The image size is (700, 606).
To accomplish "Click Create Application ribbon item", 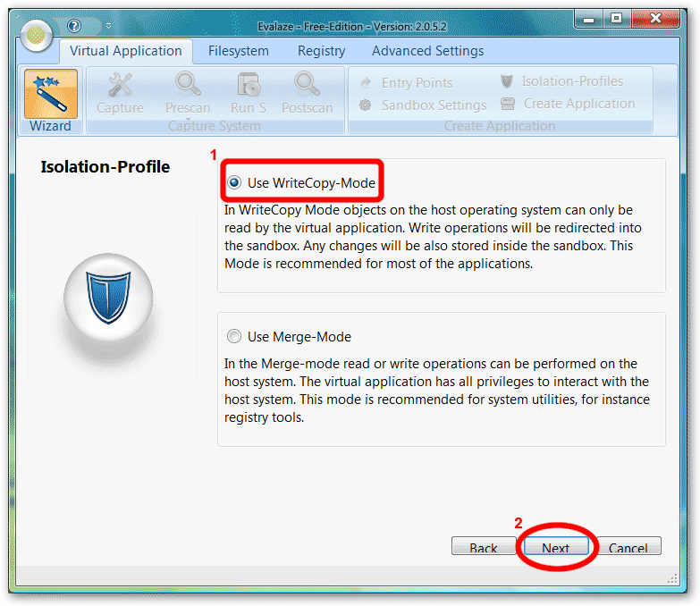I will coord(568,104).
